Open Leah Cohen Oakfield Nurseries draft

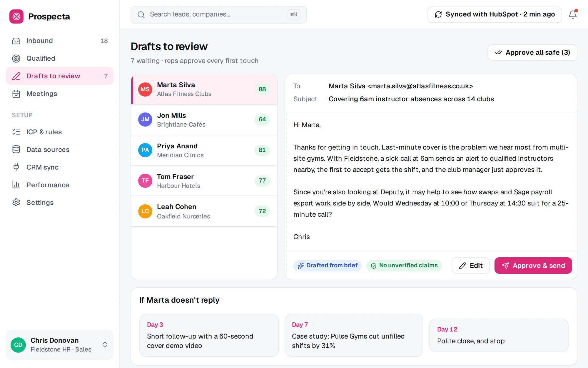(x=204, y=211)
